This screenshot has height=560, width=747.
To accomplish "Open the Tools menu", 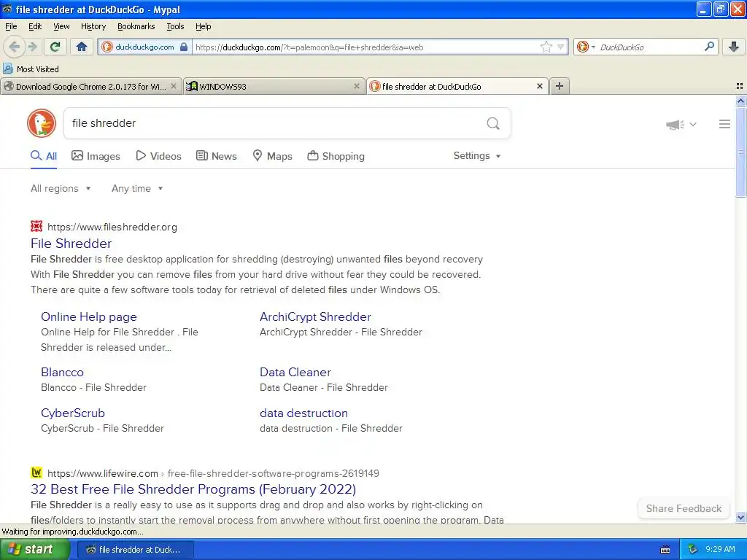I will 175,26.
